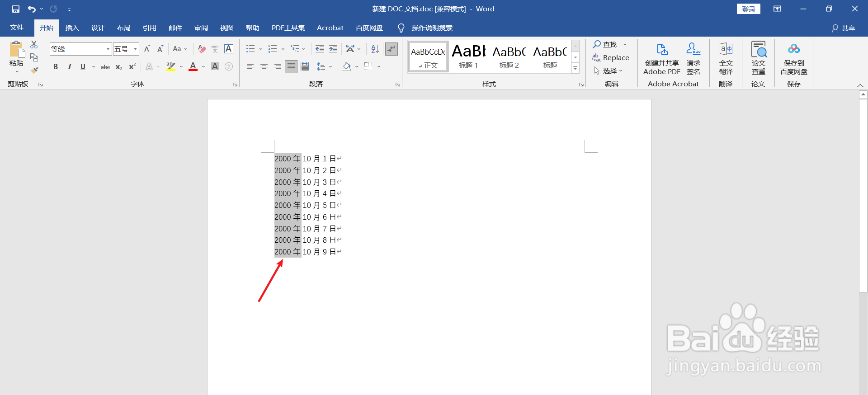The width and height of the screenshot is (868, 395).
Task: Save document to Baidu Netdisk
Action: click(794, 59)
